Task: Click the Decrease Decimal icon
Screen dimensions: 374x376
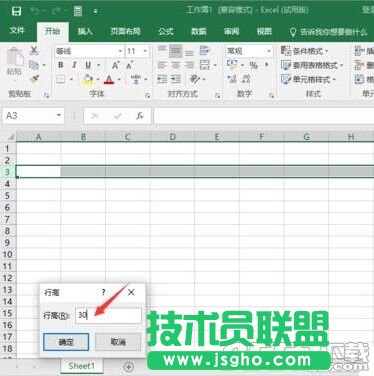Action: (246, 79)
